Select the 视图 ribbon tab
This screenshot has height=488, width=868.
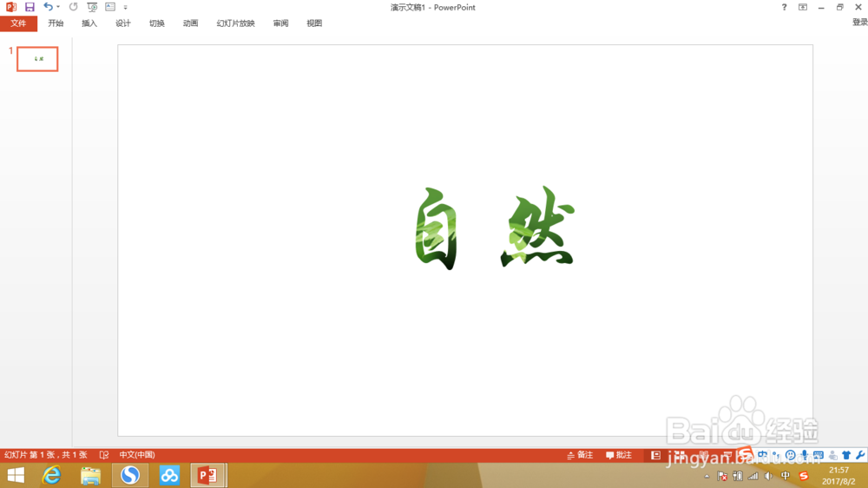314,23
